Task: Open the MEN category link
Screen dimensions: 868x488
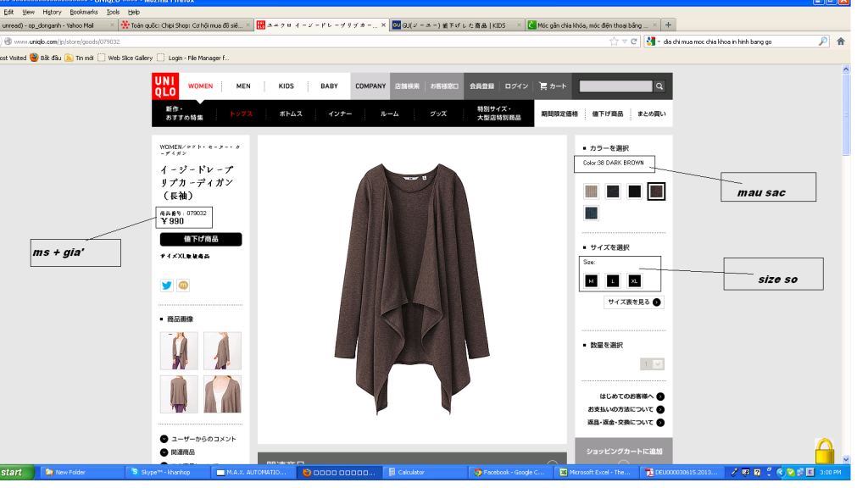Action: coord(243,86)
